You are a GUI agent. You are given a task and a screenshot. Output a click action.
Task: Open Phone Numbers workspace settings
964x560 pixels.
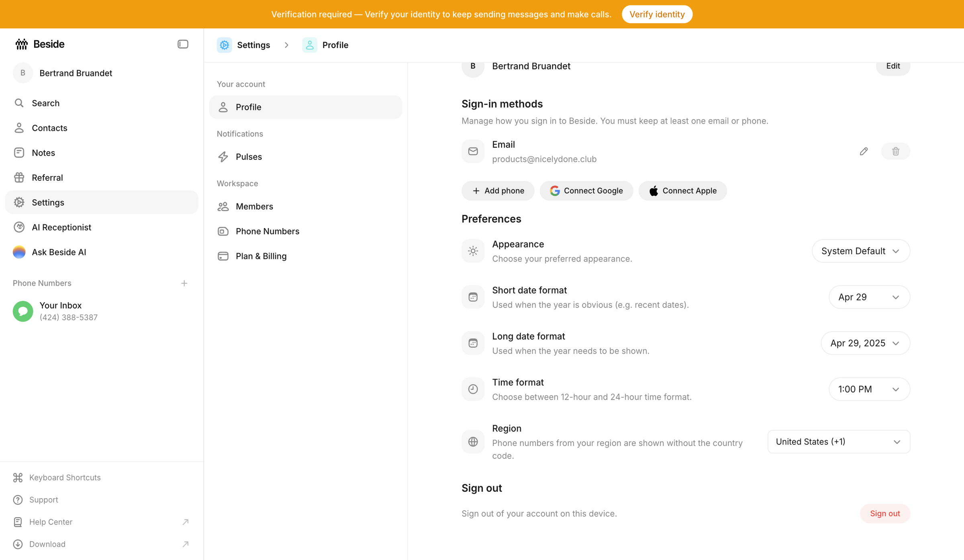(306, 231)
